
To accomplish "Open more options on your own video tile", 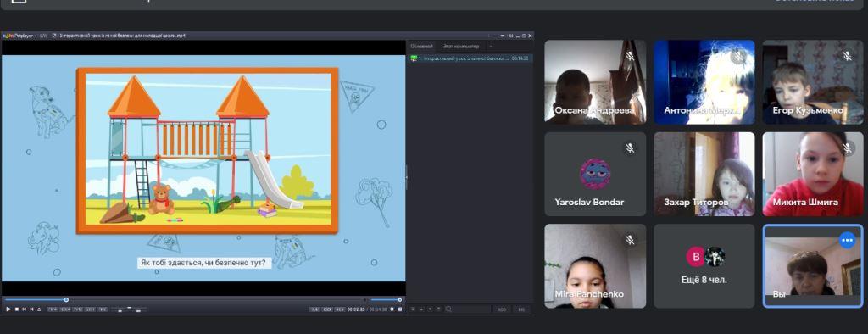I will point(847,241).
